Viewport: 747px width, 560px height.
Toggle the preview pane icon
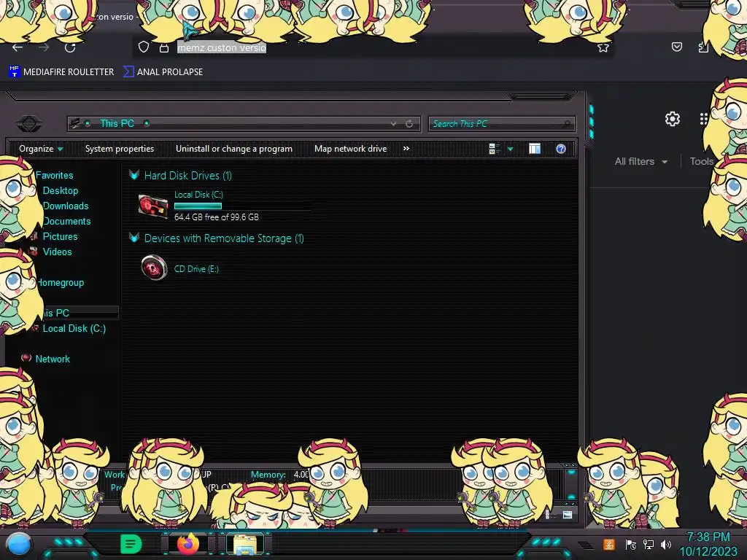coord(535,149)
